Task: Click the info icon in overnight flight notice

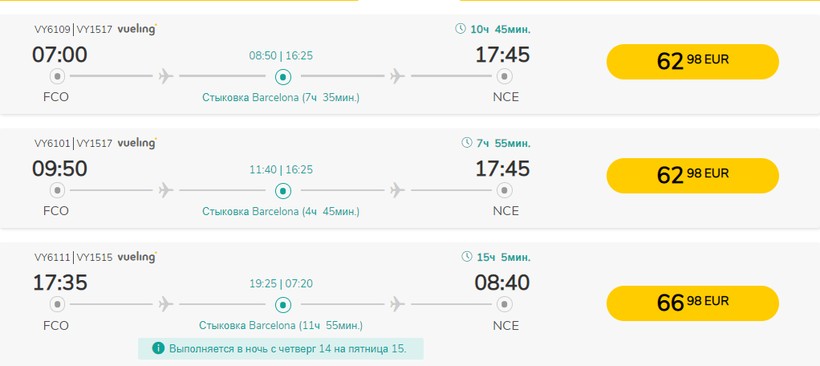Action: coord(158,348)
